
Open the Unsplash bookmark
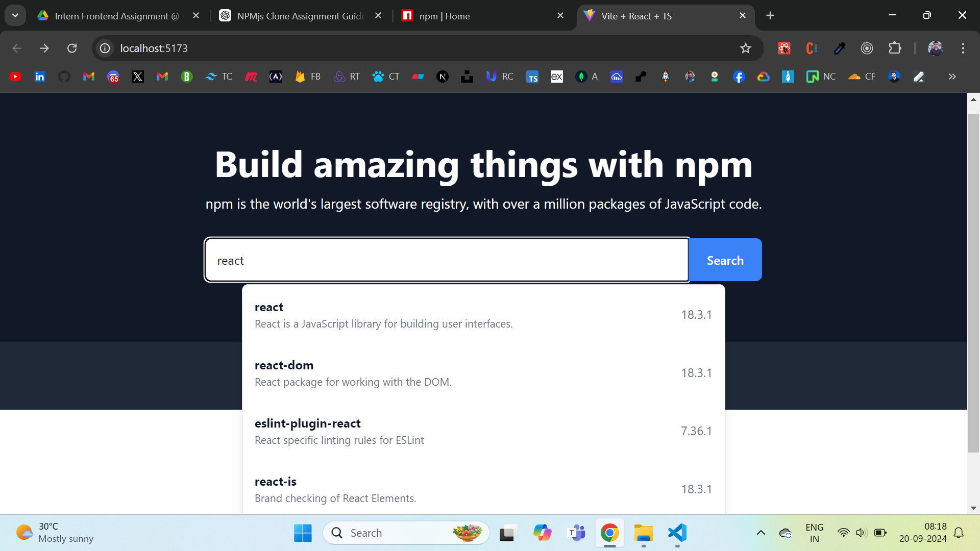(x=467, y=77)
